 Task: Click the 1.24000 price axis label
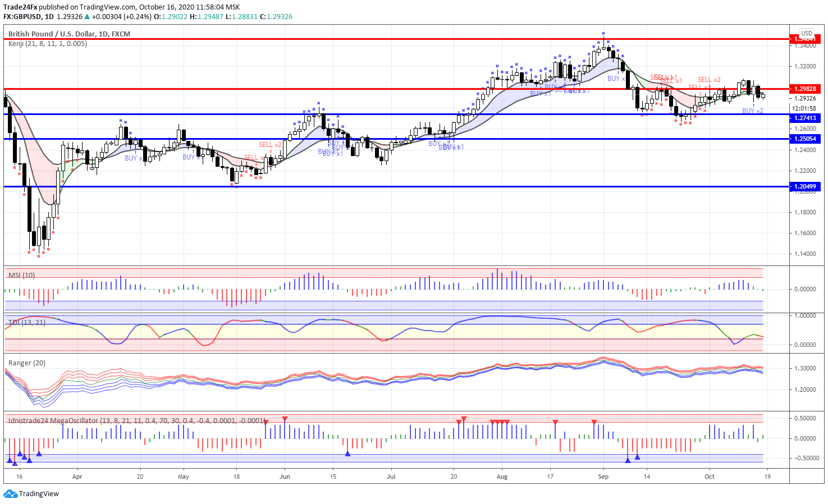pos(805,150)
